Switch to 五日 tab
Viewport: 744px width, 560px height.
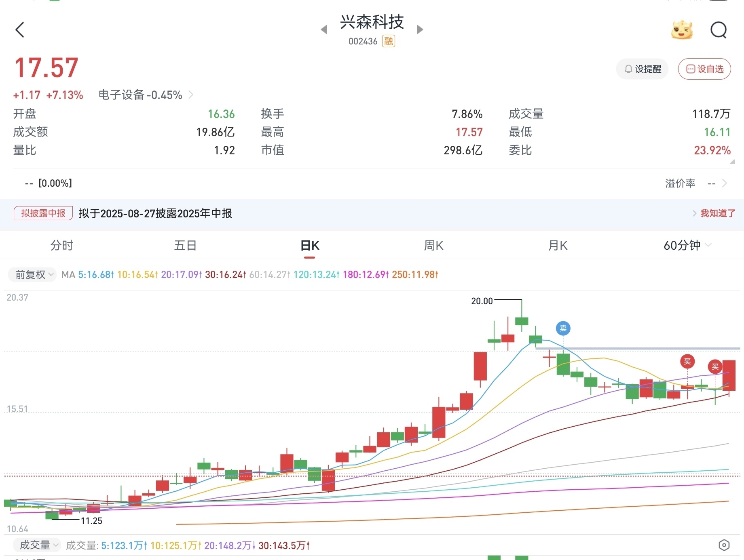pyautogui.click(x=186, y=245)
